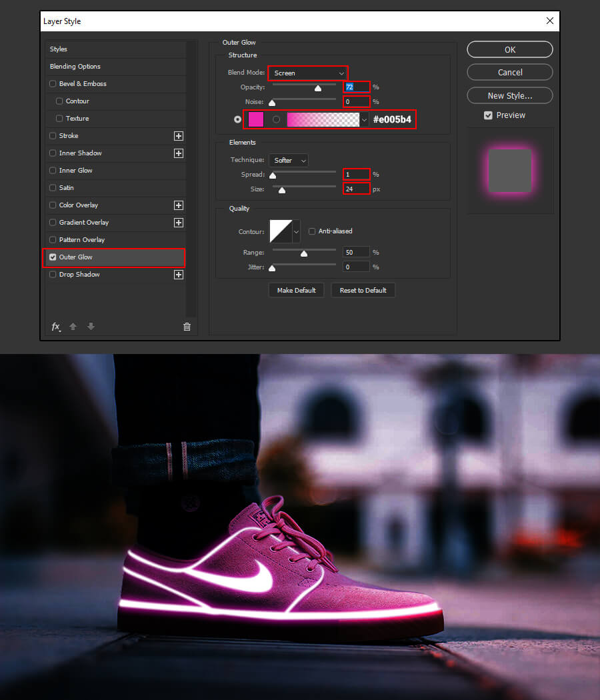Click Noise value field
The width and height of the screenshot is (600, 700).
click(x=356, y=102)
